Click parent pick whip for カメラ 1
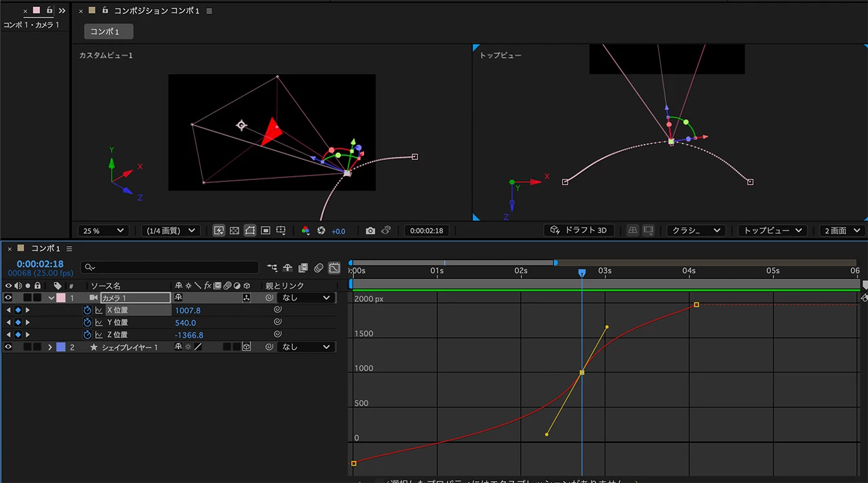868x483 pixels. (x=269, y=298)
